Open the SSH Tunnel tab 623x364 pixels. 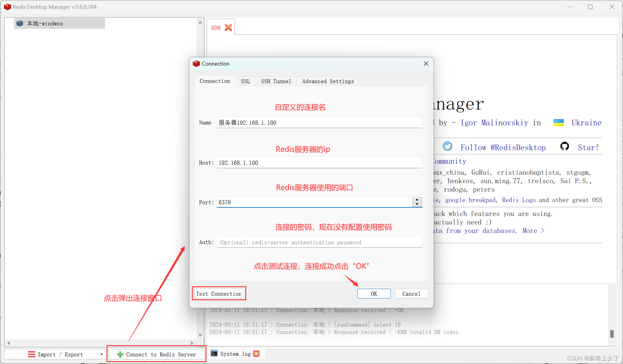pyautogui.click(x=276, y=81)
